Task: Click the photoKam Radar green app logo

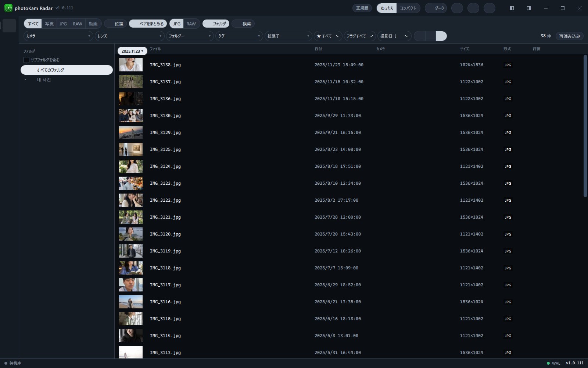Action: click(8, 8)
